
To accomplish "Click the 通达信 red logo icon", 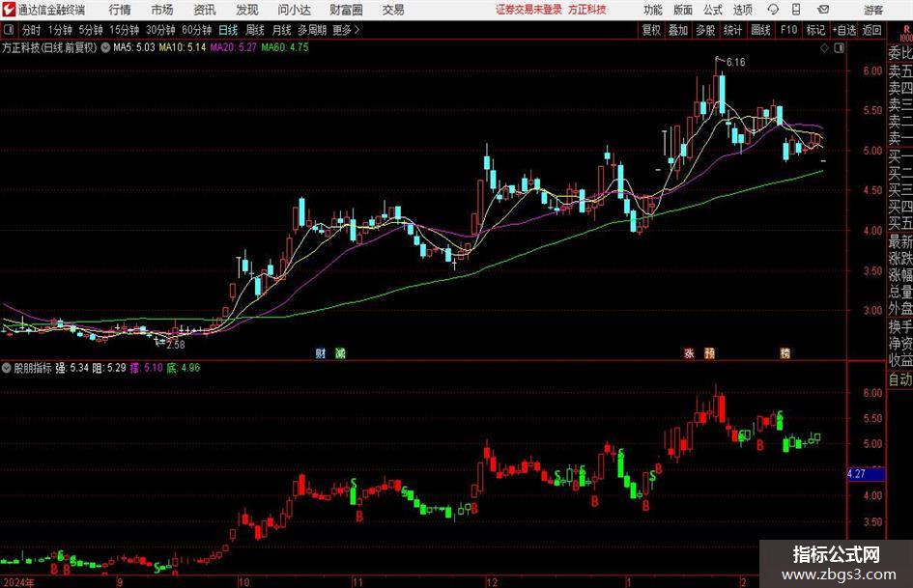I will 9,10.
